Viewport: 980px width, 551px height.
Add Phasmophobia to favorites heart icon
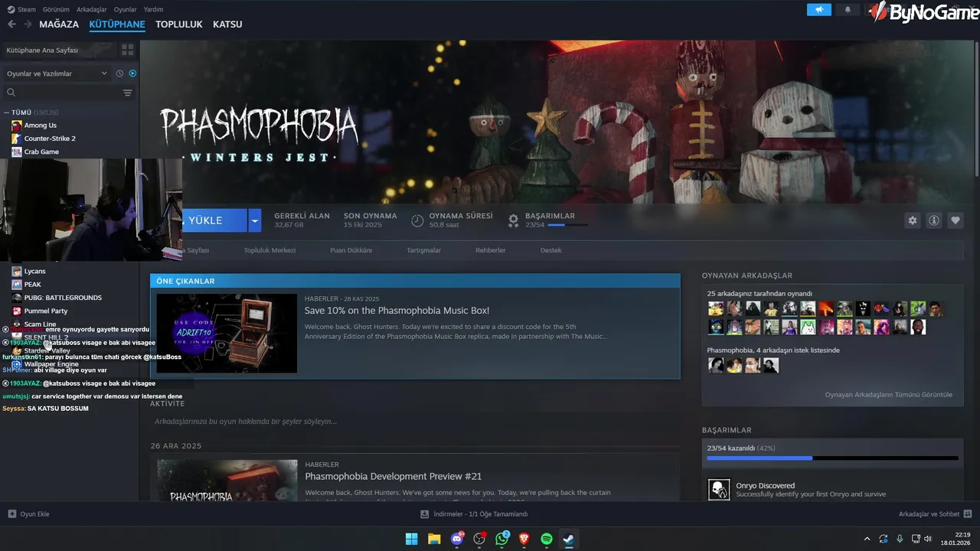pos(955,220)
